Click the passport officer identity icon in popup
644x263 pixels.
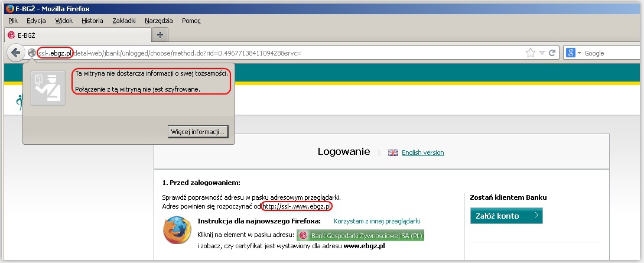pos(48,88)
